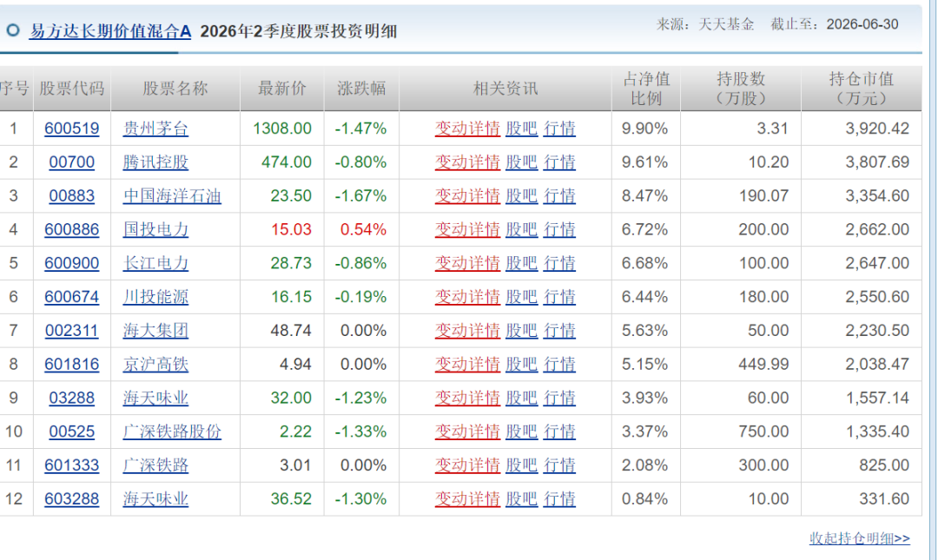Select the date 2026-06-30
This screenshot has width=938, height=560.
(862, 24)
